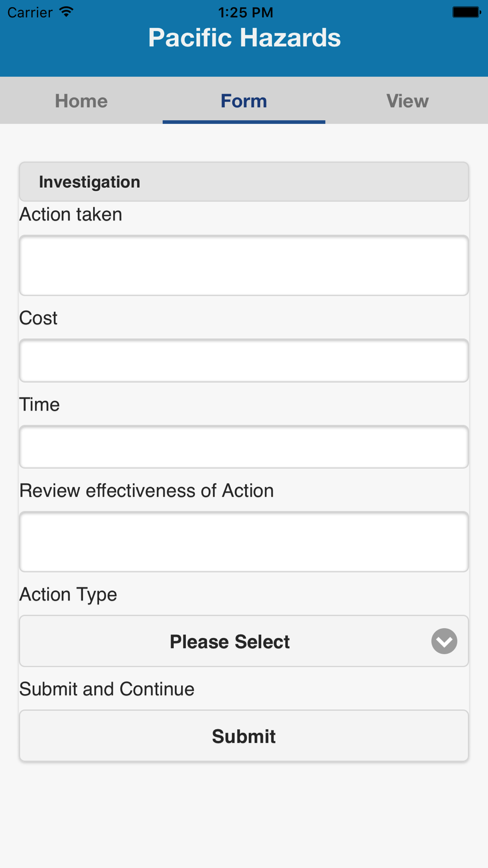Tap the Carrier text in status bar
This screenshot has height=868, width=488.
point(30,12)
